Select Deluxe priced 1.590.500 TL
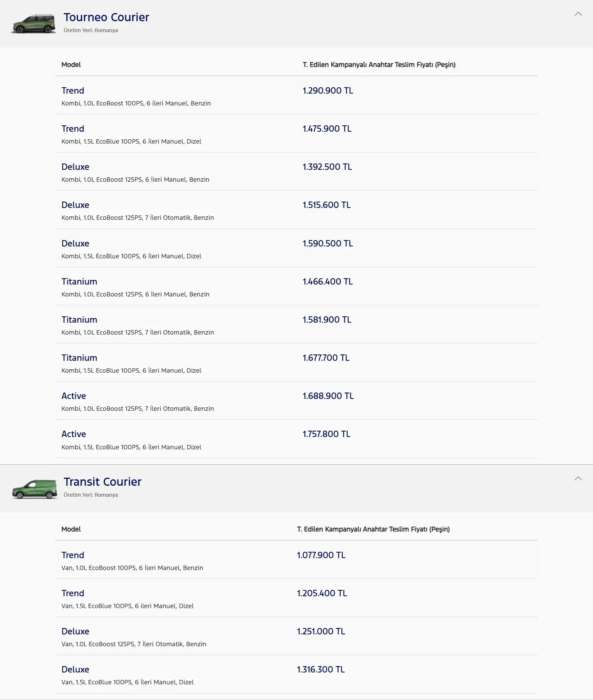This screenshot has width=593, height=700. click(296, 249)
